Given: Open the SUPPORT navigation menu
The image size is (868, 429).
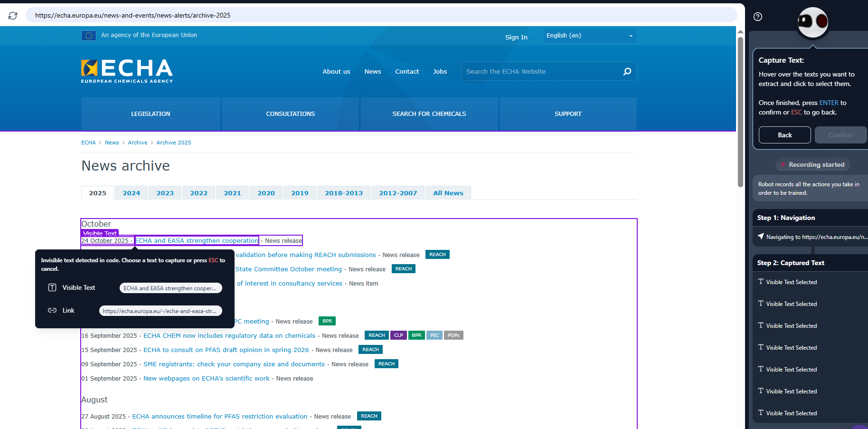Looking at the screenshot, I should click(568, 114).
